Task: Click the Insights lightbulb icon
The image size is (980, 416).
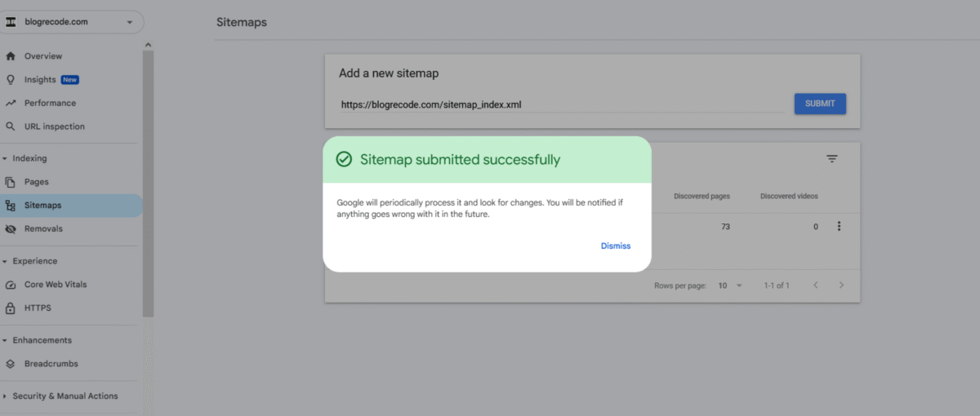Action: point(11,80)
